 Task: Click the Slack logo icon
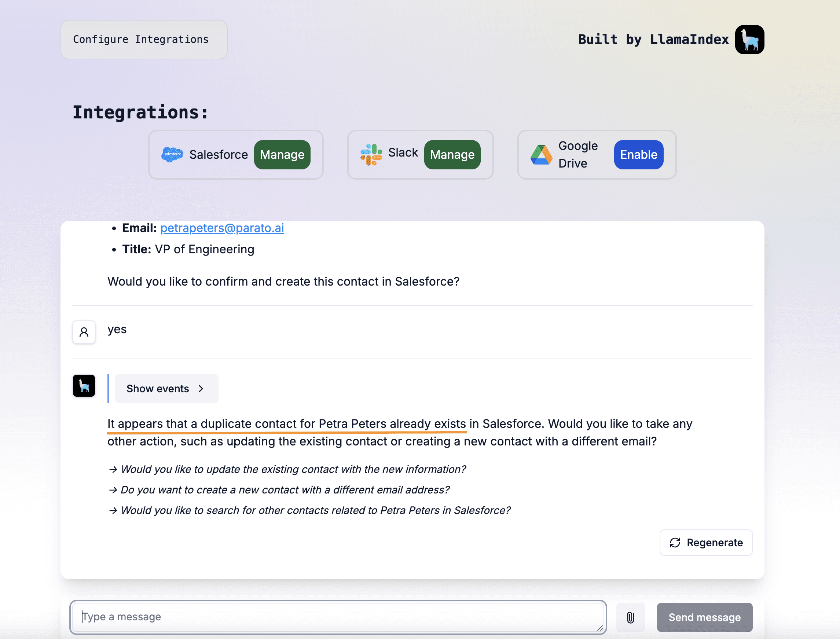click(x=371, y=154)
